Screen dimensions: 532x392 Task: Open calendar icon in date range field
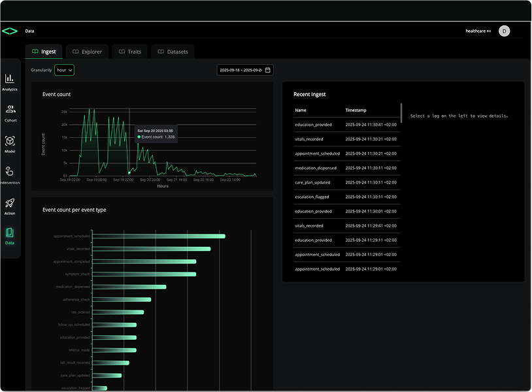[268, 70]
